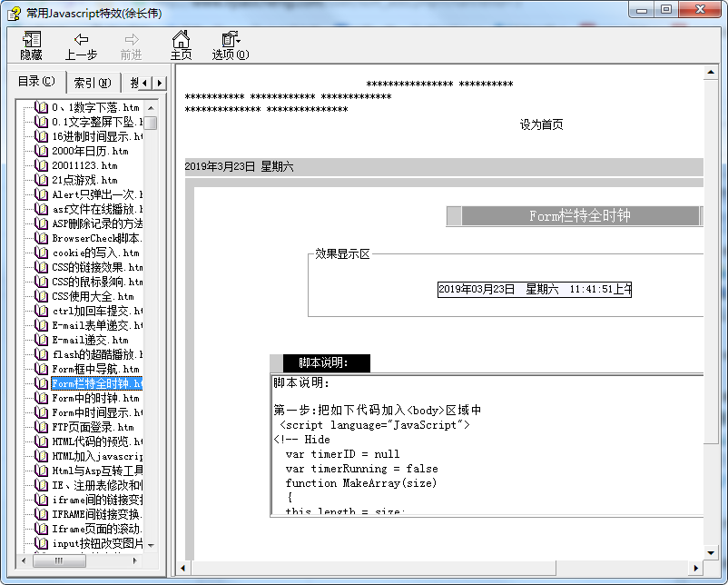Select the 目录 (Contents) tab
Viewport: 728px width, 585px height.
(34, 82)
